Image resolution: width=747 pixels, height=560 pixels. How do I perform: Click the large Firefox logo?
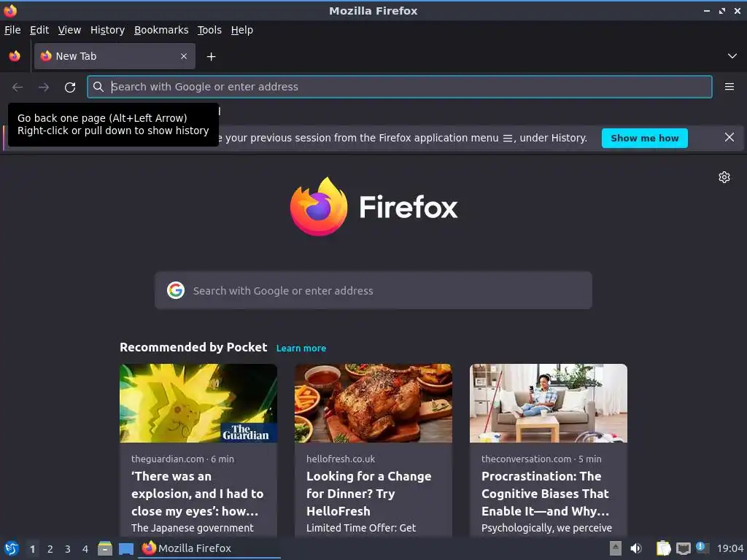click(374, 206)
